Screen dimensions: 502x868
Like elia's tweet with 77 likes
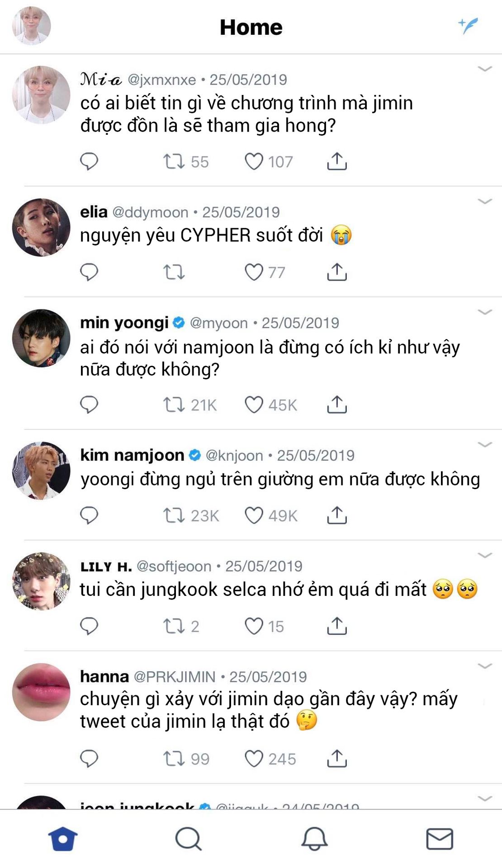point(254,272)
